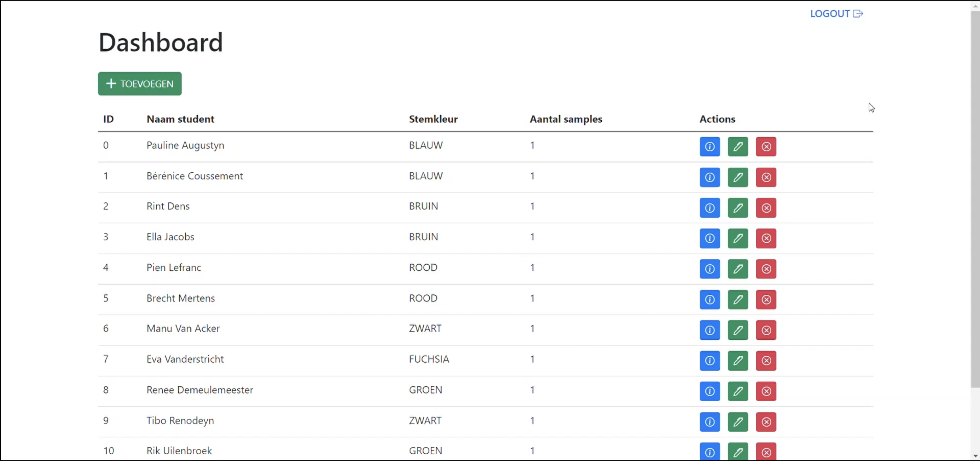Edit the Pien Lefranc record
This screenshot has width=980, height=461.
point(738,269)
